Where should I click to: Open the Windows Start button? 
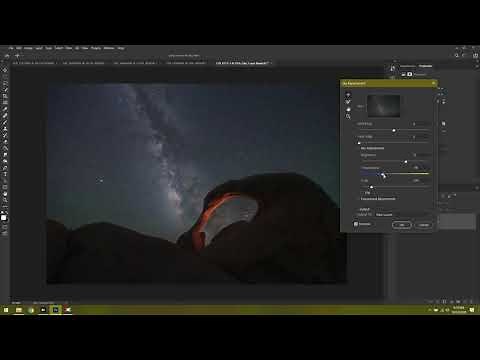(6, 310)
